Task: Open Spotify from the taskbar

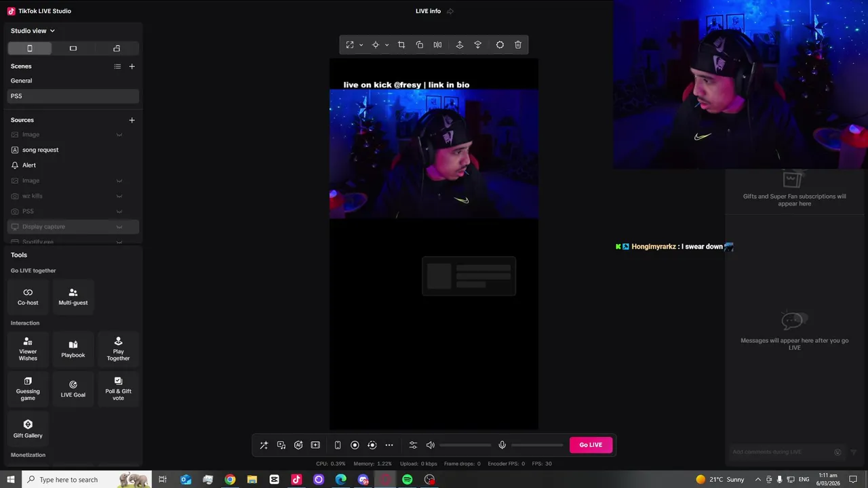Action: [x=407, y=480]
